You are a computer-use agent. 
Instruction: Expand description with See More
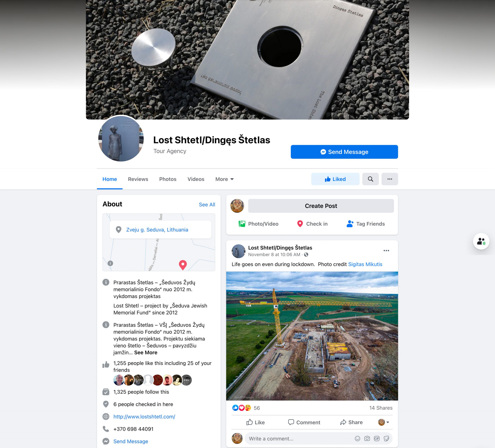146,352
